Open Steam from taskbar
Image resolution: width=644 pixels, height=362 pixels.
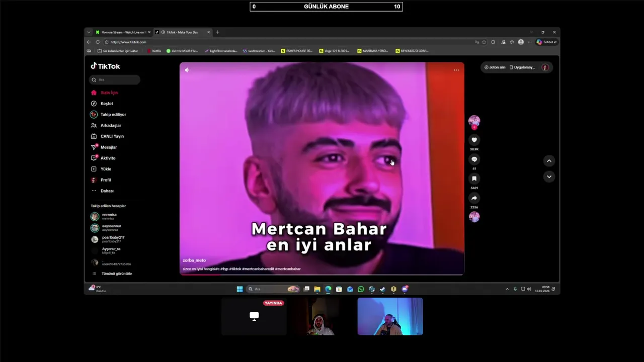point(382,289)
